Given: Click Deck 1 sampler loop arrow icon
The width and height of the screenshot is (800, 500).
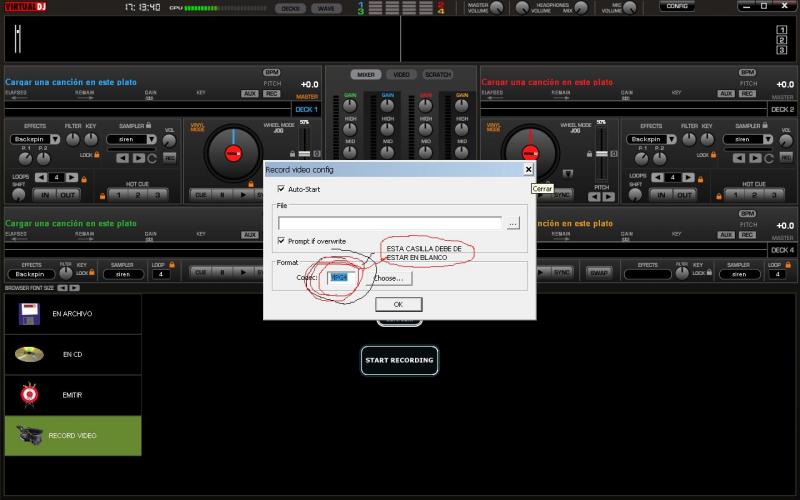Looking at the screenshot, I should coord(152,159).
